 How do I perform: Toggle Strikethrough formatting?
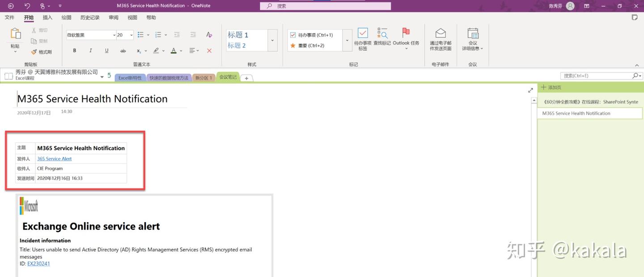[x=123, y=51]
